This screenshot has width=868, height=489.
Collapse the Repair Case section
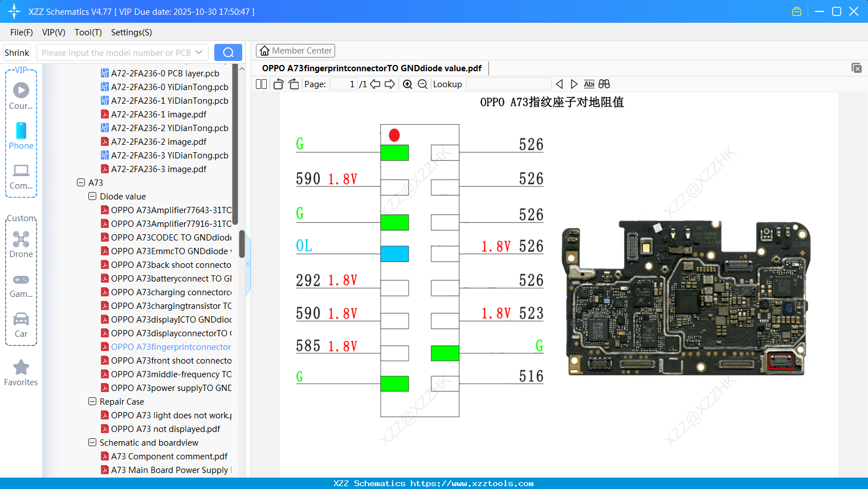click(92, 401)
